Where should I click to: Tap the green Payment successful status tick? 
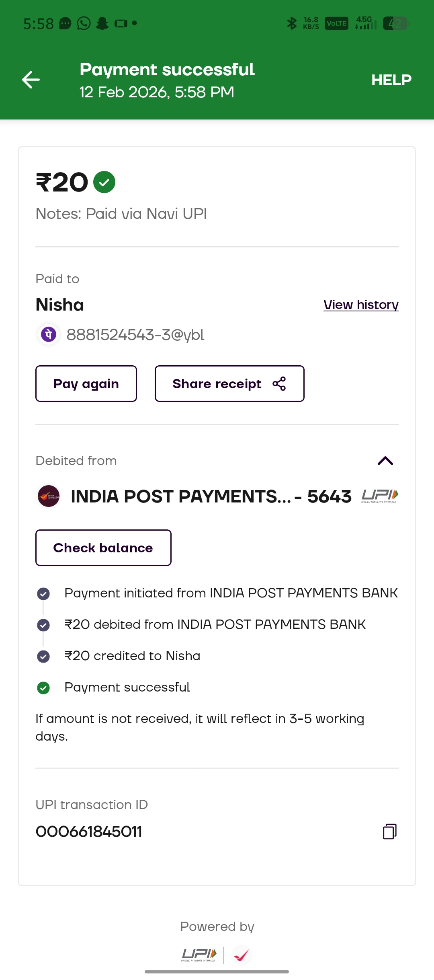click(x=43, y=688)
